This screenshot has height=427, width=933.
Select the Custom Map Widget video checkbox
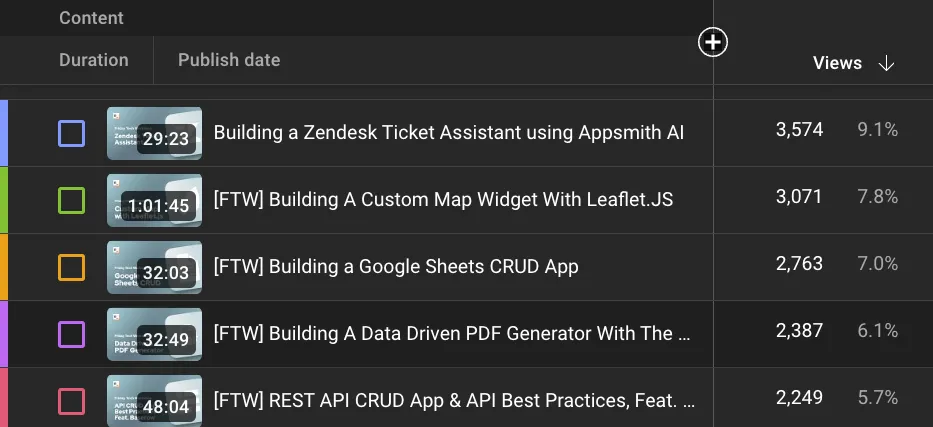pyautogui.click(x=71, y=200)
